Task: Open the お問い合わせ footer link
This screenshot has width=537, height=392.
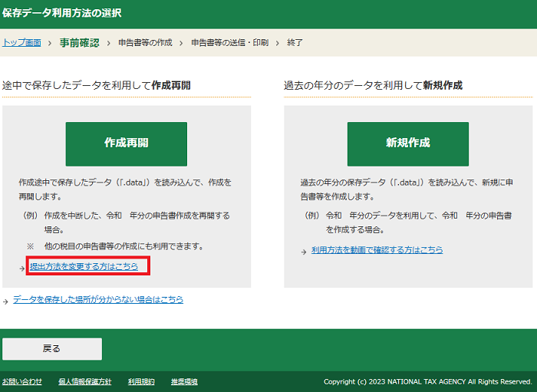Action: [21, 381]
